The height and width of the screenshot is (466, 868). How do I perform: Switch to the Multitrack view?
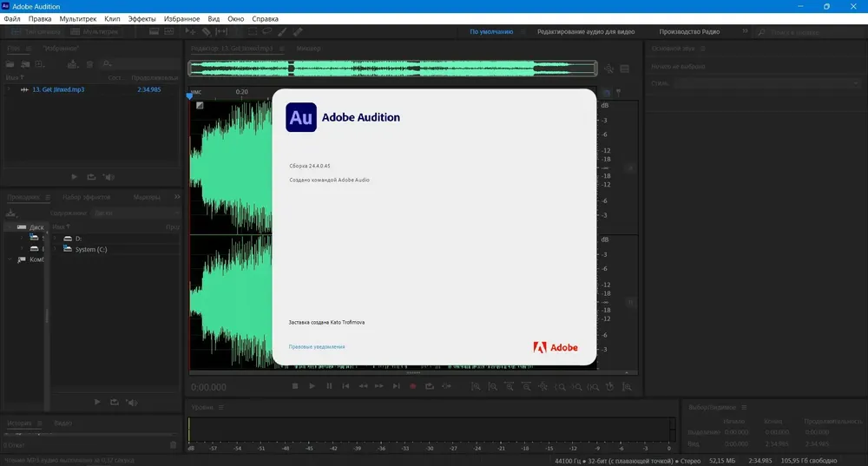tap(95, 32)
